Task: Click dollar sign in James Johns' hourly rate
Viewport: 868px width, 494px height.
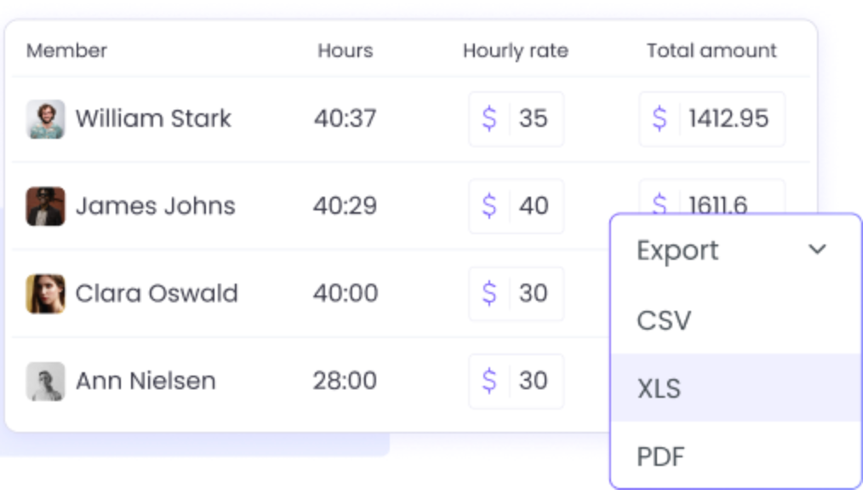Action: tap(489, 206)
